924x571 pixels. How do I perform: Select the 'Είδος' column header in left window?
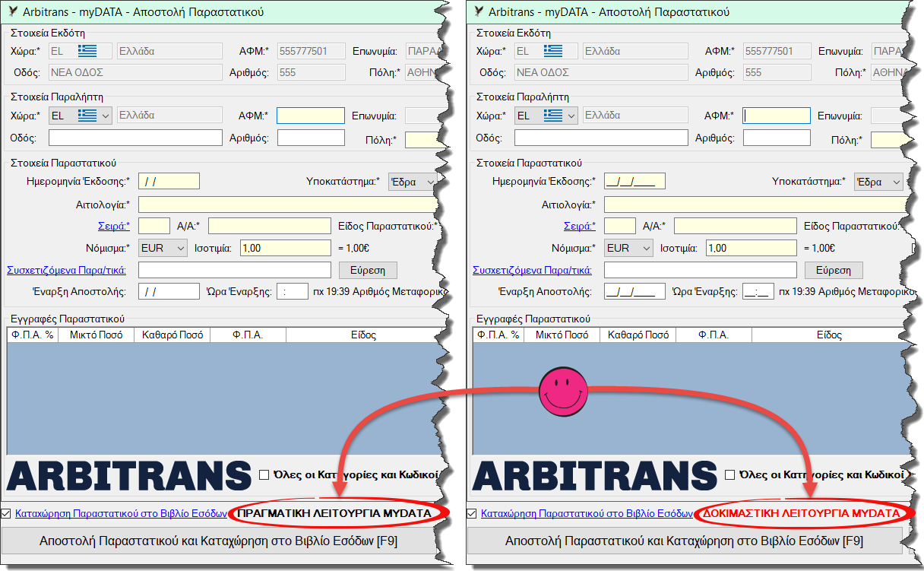pos(363,335)
